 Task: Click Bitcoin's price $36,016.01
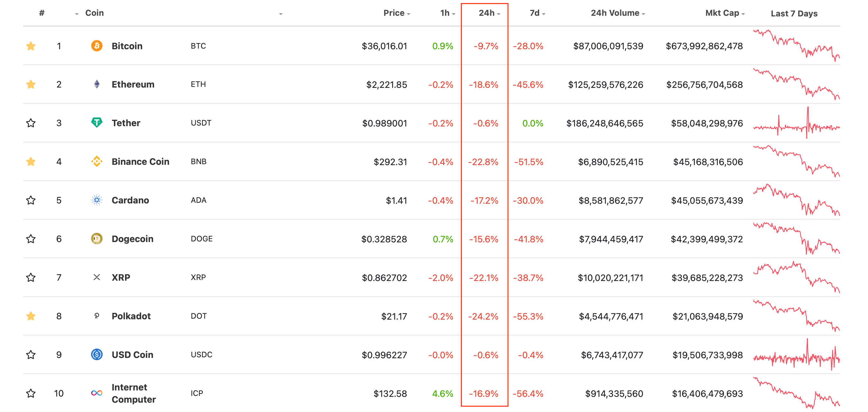pos(384,46)
